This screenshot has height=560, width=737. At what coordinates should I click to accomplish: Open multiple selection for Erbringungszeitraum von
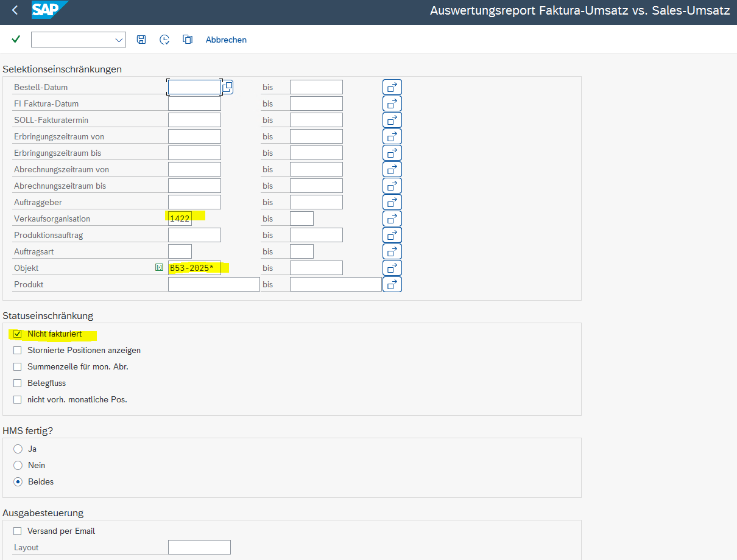tap(392, 136)
